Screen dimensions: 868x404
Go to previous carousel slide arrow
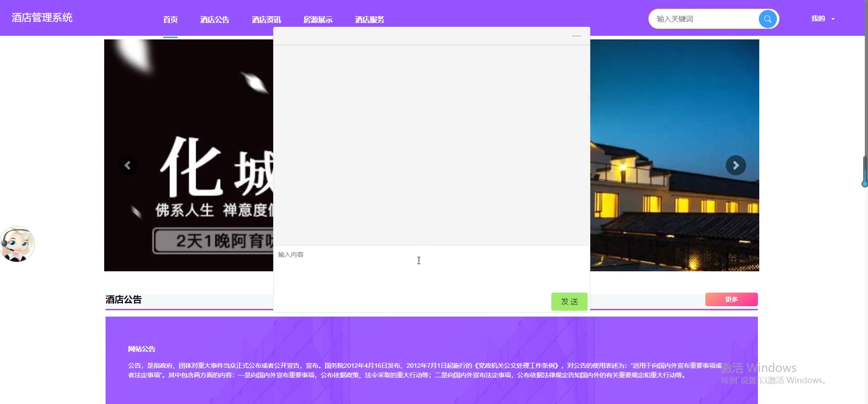(128, 165)
